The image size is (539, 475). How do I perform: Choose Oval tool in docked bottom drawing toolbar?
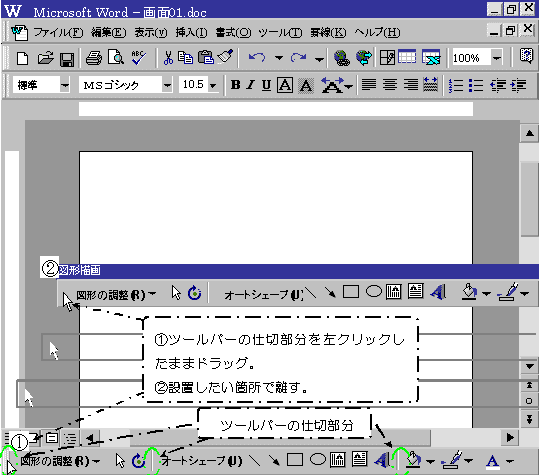[x=318, y=460]
